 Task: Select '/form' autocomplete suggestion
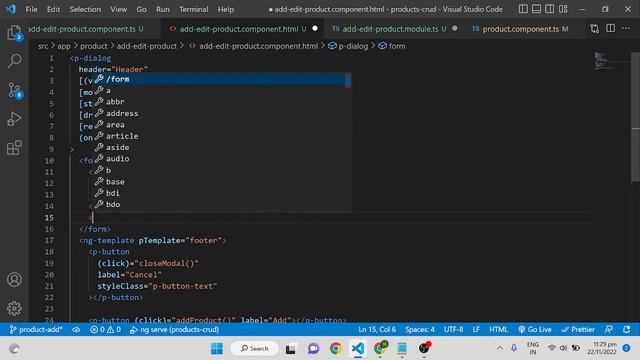[x=222, y=79]
